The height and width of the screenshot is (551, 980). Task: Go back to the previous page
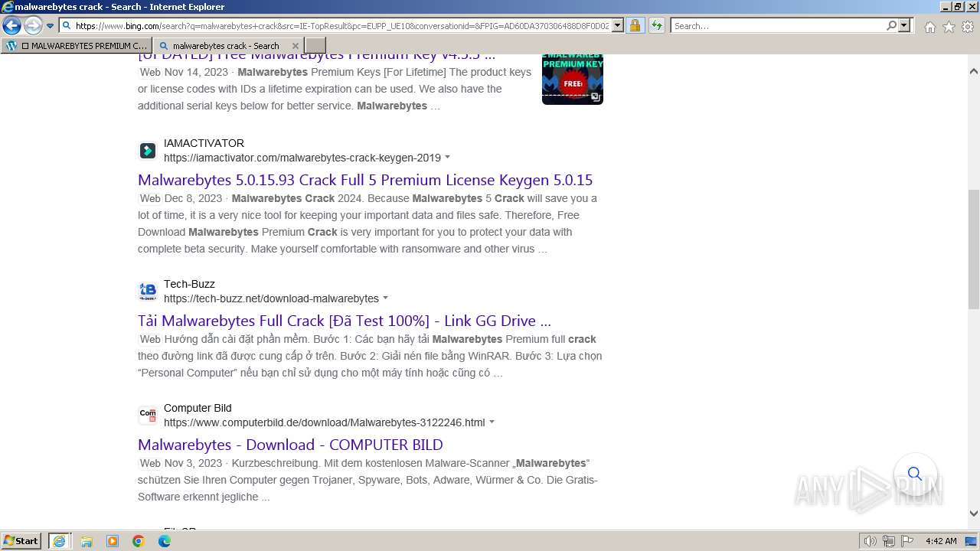11,25
